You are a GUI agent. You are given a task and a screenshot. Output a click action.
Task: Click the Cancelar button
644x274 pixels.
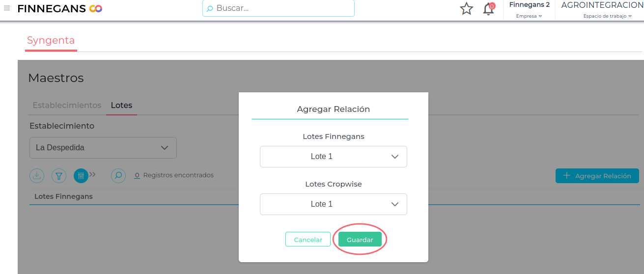click(x=308, y=240)
